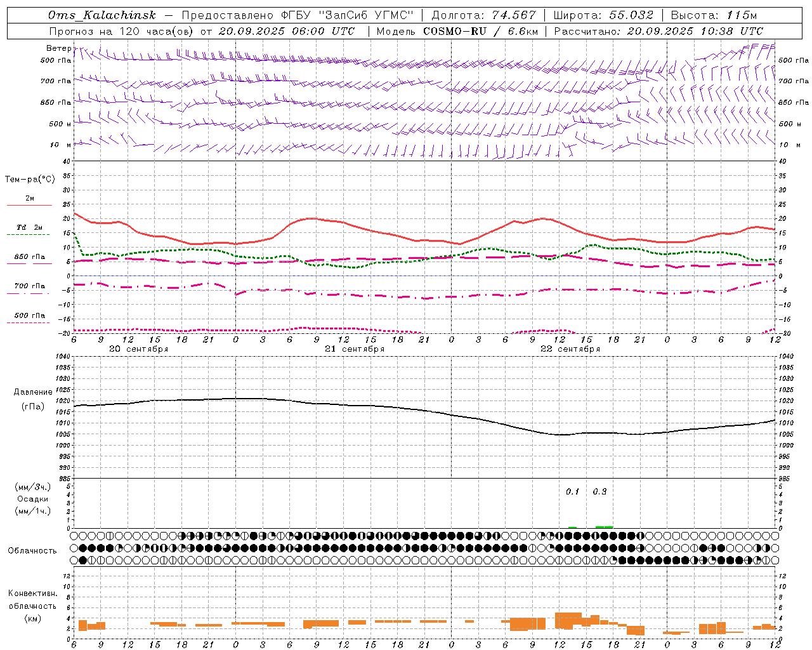Click the dotted 500 гПа temperature legend entry
The image size is (812, 650).
tap(29, 318)
